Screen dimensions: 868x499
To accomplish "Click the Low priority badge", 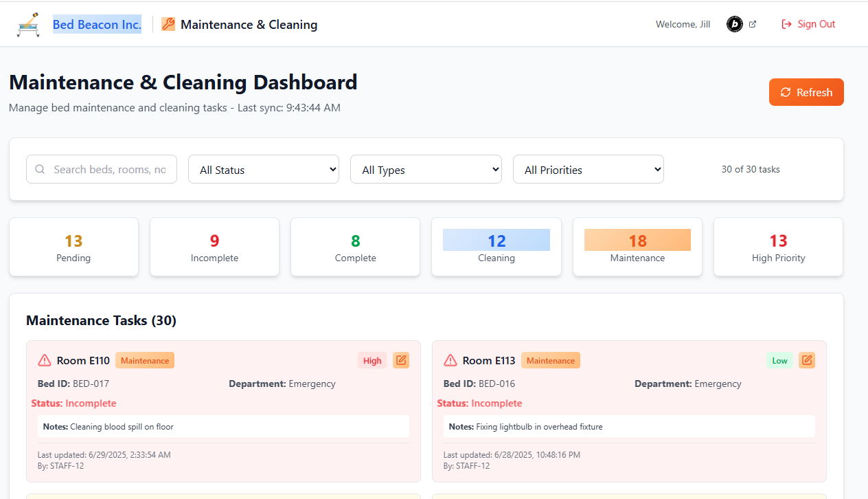I will point(779,360).
